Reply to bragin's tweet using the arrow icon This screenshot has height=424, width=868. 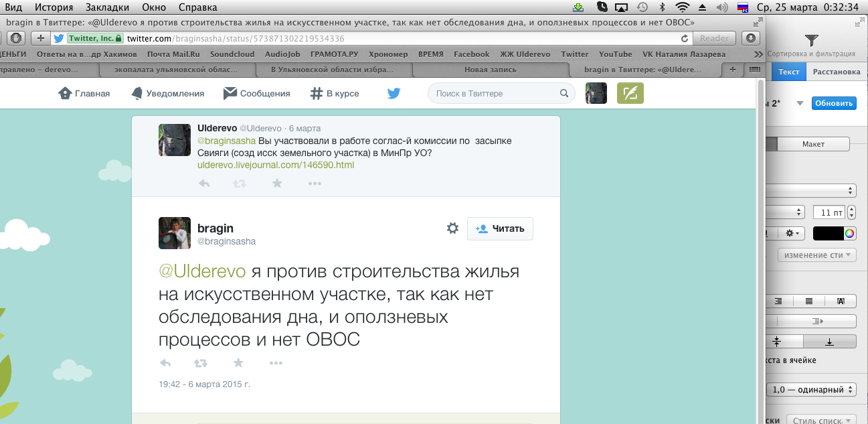(165, 363)
